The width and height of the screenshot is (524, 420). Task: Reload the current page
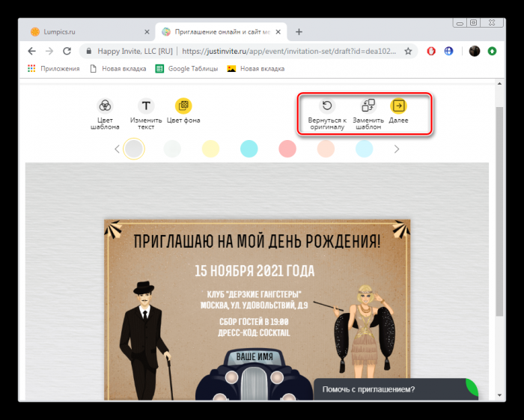[67, 51]
